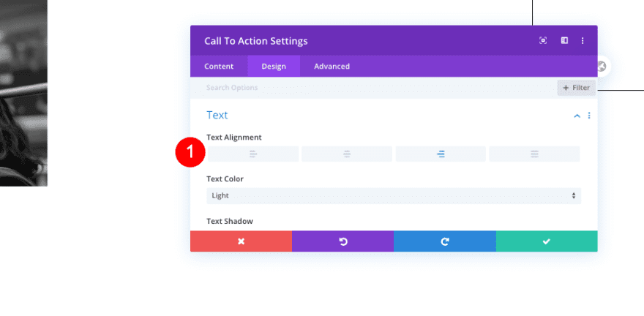Focus the Search Options field

(x=366, y=88)
